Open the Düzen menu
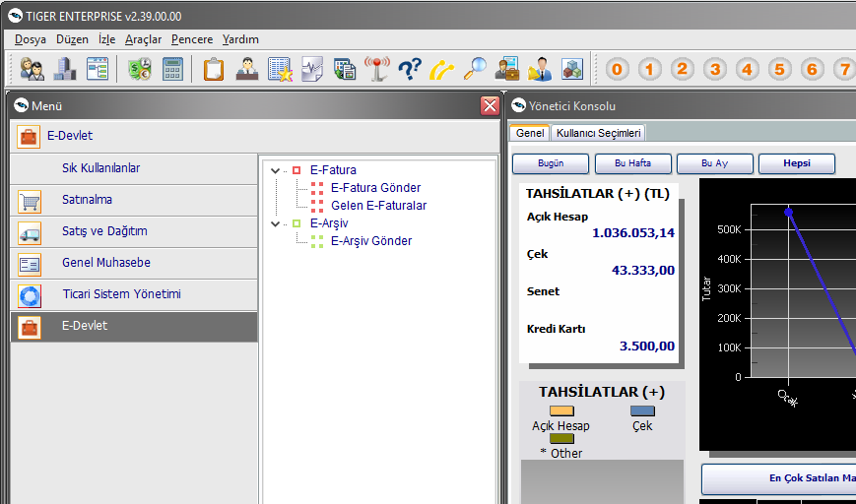The image size is (856, 504). tap(72, 39)
